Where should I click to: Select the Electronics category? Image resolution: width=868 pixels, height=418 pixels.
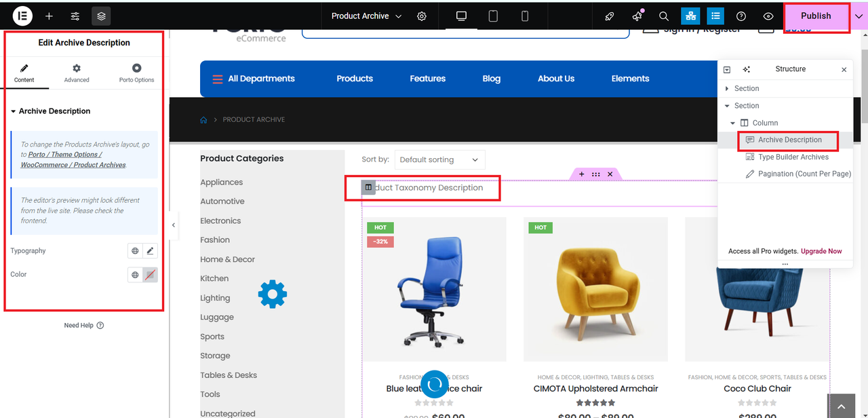[x=220, y=221]
